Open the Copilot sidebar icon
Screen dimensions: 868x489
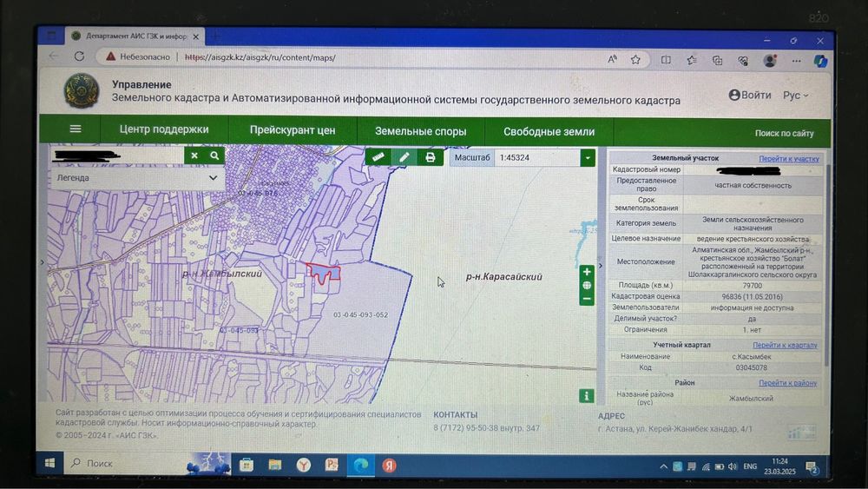coord(820,60)
